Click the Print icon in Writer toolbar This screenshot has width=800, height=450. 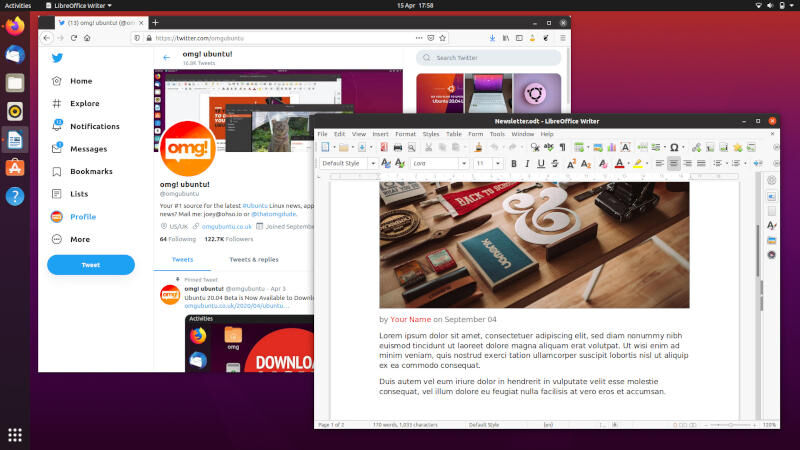click(x=397, y=147)
